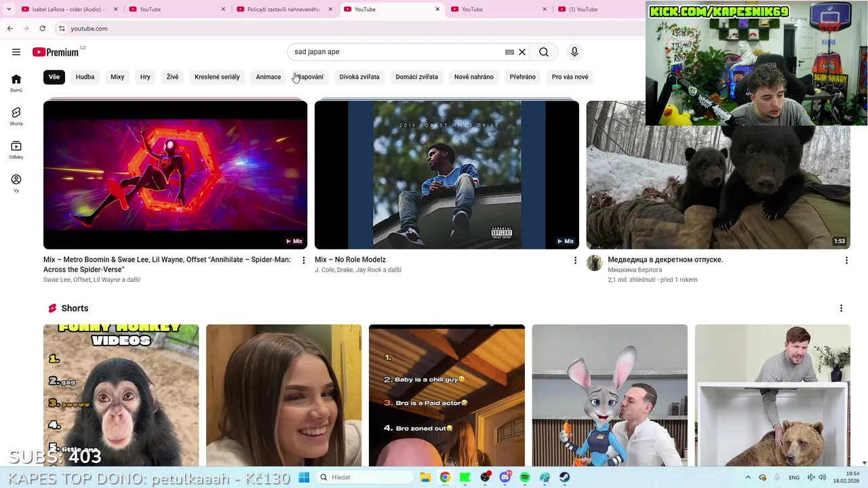Open options for Медведица video

[x=846, y=260]
